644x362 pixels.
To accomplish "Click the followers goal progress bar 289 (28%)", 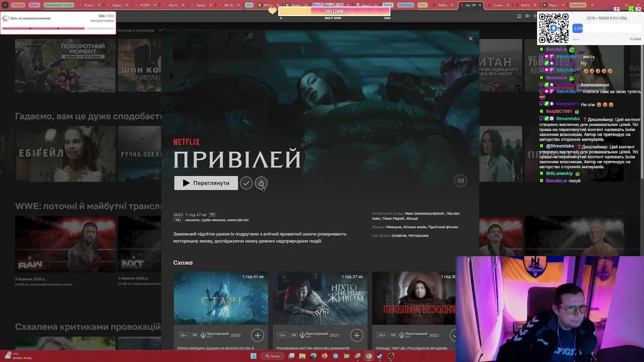I will tap(334, 11).
